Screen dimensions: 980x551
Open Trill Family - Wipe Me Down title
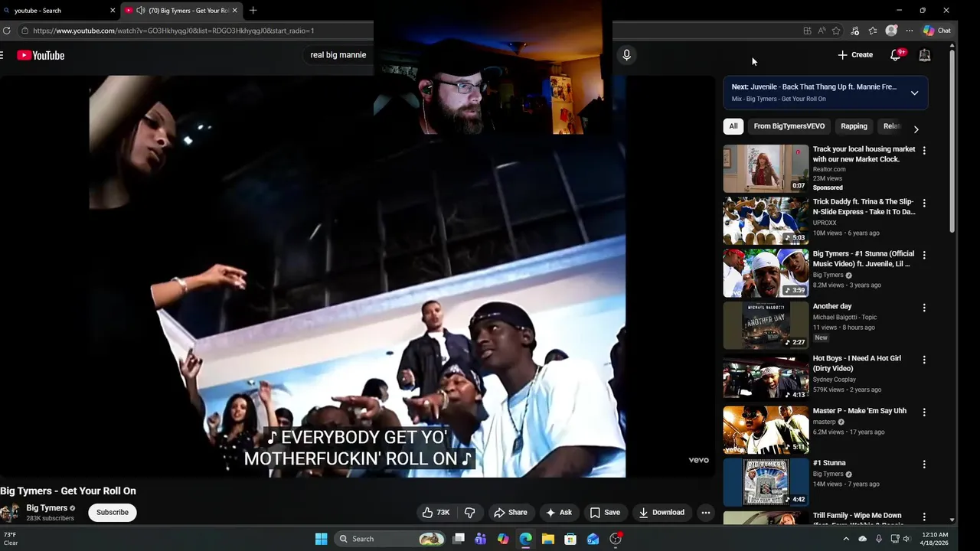point(857,516)
